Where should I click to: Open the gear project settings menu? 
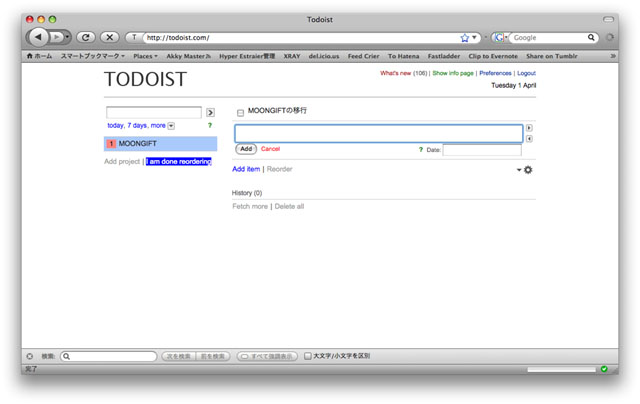(525, 170)
